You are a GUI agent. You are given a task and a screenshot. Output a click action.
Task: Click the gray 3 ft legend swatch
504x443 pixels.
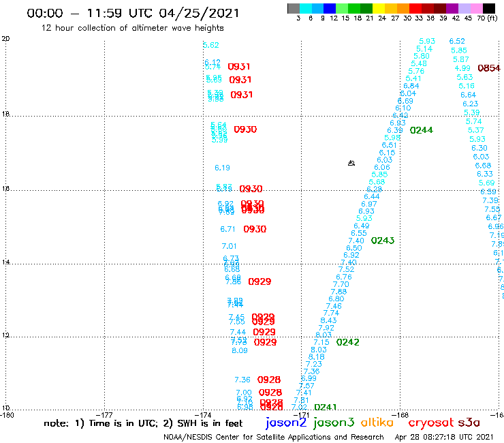tap(294, 8)
